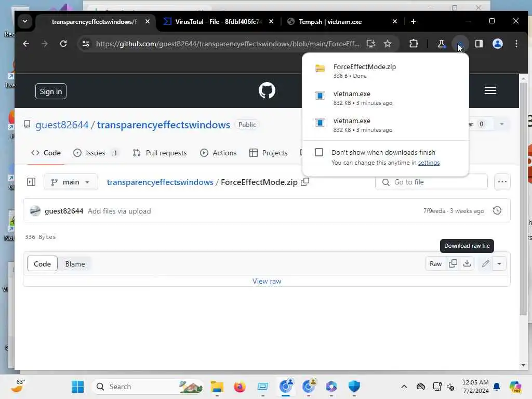Click install app icon in address bar
The height and width of the screenshot is (399, 532).
click(371, 44)
